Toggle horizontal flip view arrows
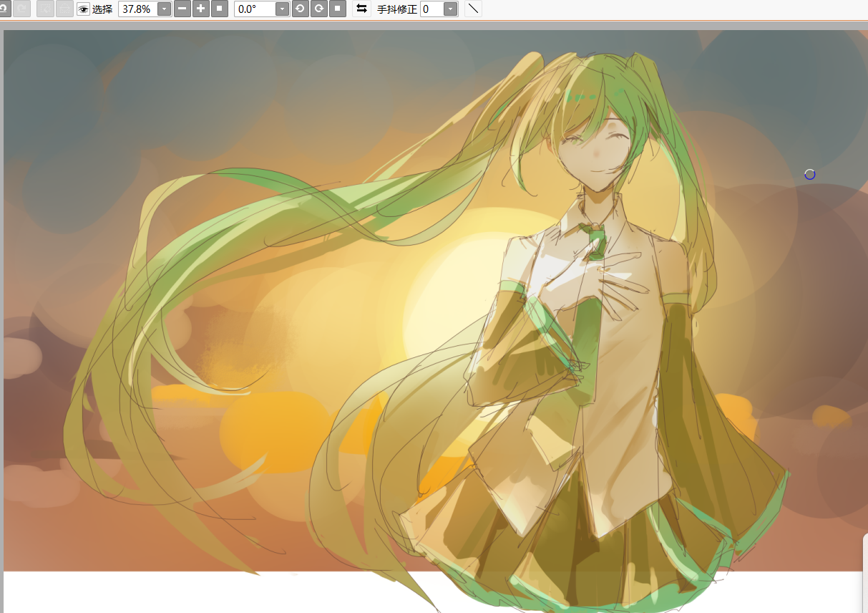The width and height of the screenshot is (868, 613). click(x=362, y=9)
